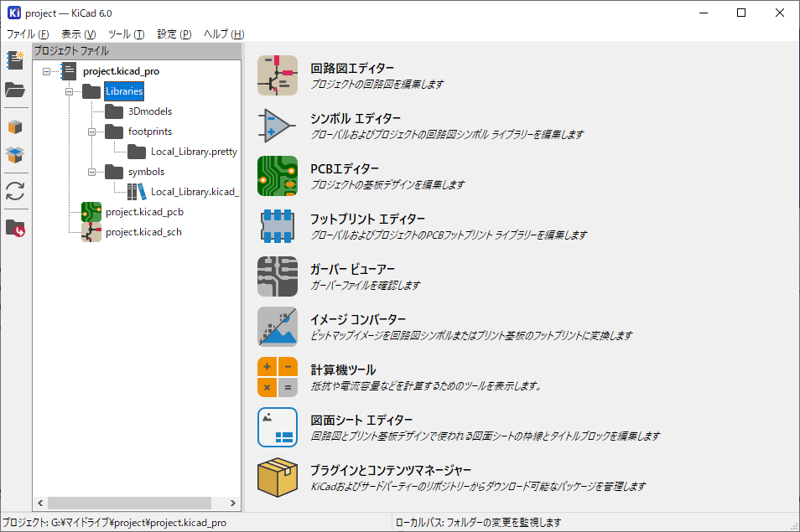Screen dimensions: 800x532
Task: Open the Calculator Tools (計算機ツール) icon
Action: [x=278, y=377]
